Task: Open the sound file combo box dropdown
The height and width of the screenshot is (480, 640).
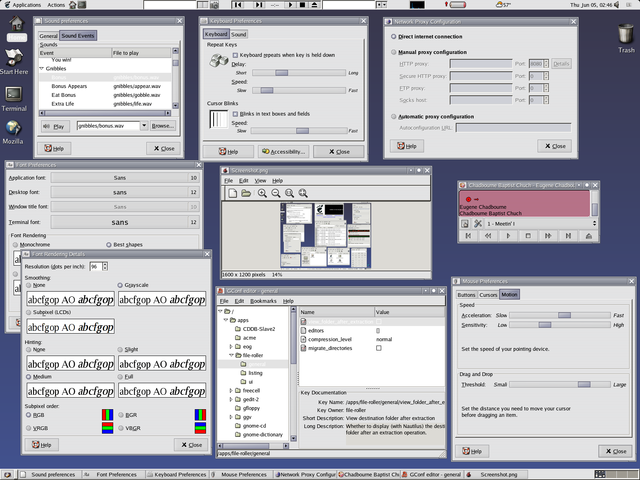Action: coord(144,126)
